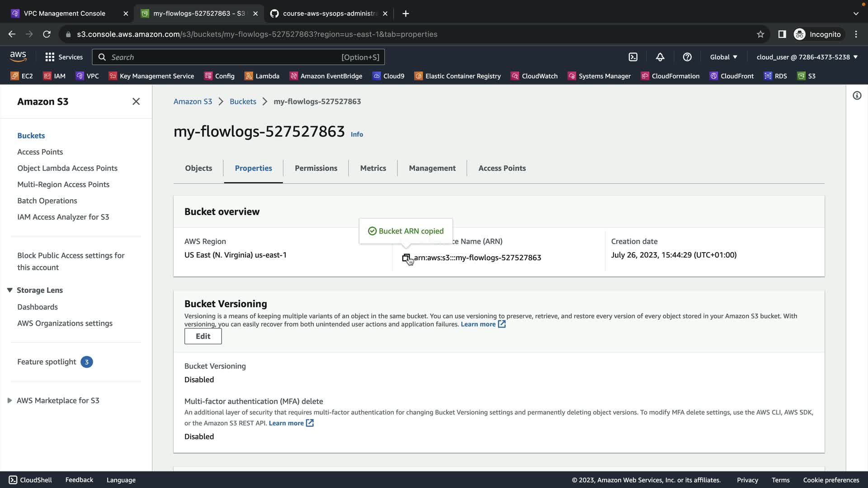
Task: Open the Lambda bookmark shortcut
Action: click(262, 76)
